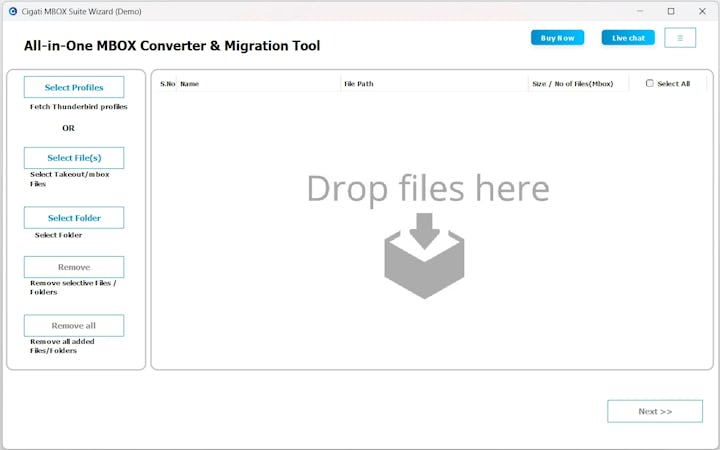720x450 pixels.
Task: Click the 'Drop files here' text
Action: click(428, 189)
